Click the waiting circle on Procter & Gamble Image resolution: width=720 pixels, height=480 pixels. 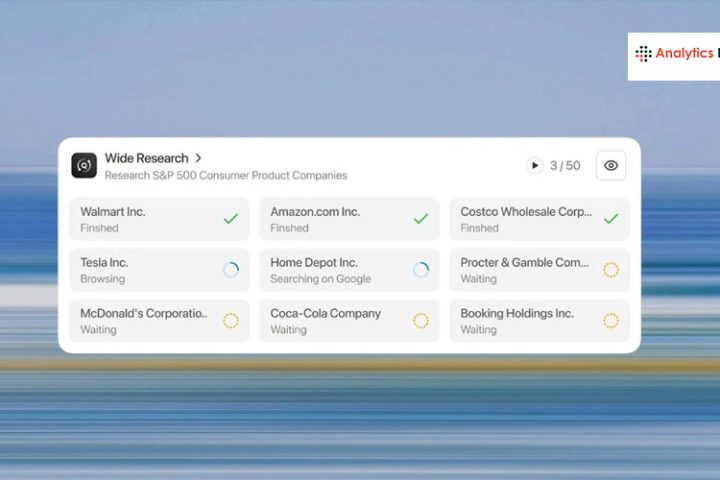(x=611, y=270)
